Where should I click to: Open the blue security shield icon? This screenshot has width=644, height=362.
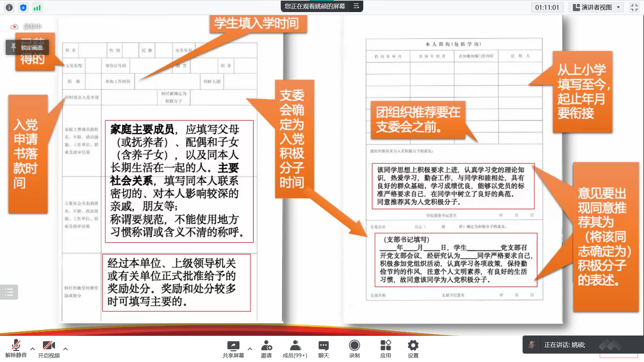(23, 7)
